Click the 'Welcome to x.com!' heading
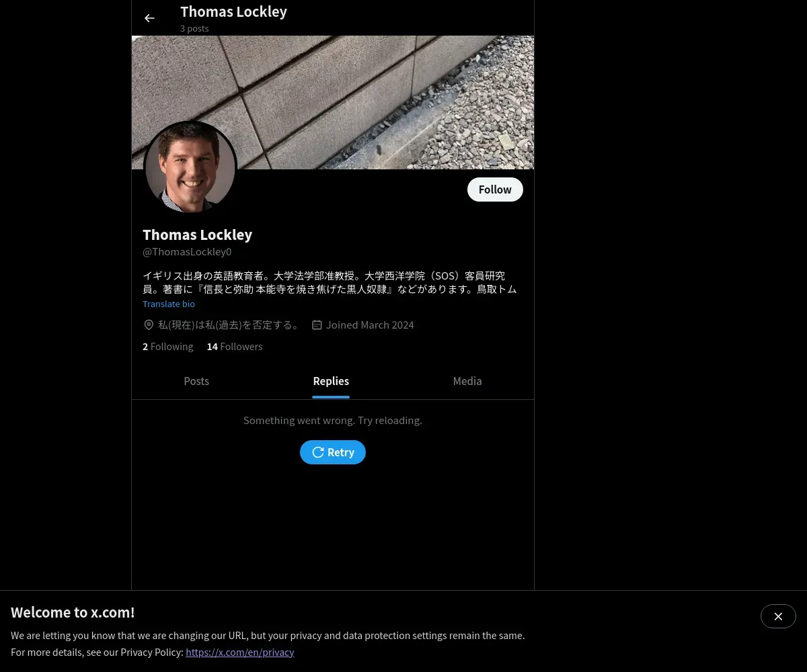This screenshot has width=807, height=672. point(73,612)
